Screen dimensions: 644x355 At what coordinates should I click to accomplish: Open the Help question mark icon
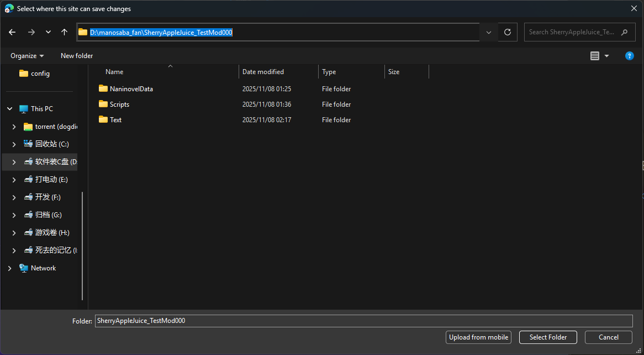pyautogui.click(x=629, y=56)
